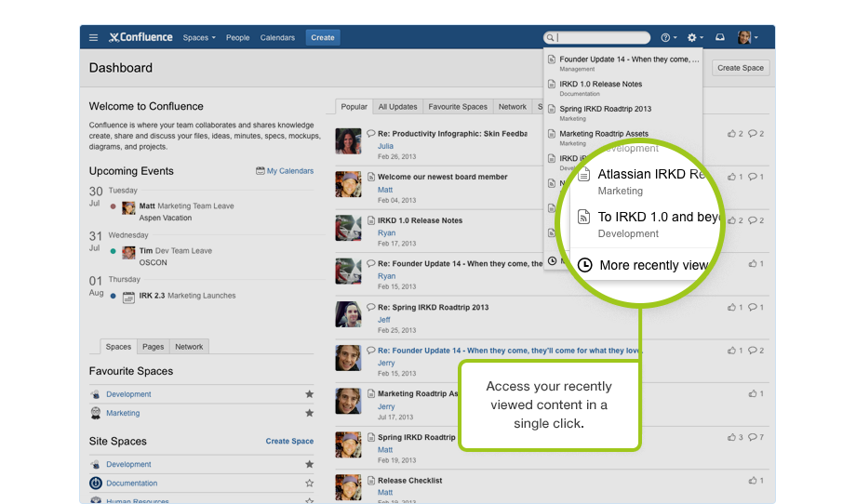Open Development under Favourite Spaces
The width and height of the screenshot is (856, 504).
[x=128, y=394]
